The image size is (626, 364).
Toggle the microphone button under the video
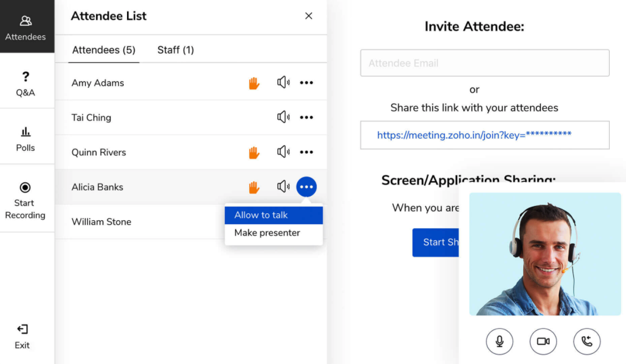(x=499, y=341)
